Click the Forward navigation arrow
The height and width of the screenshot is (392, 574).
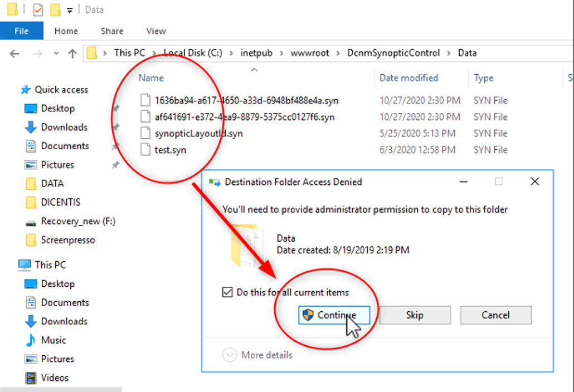37,54
